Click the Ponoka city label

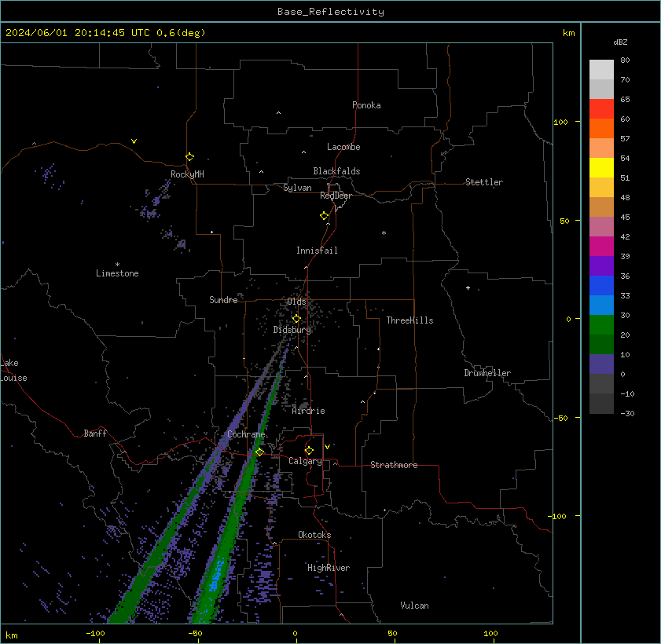point(366,105)
